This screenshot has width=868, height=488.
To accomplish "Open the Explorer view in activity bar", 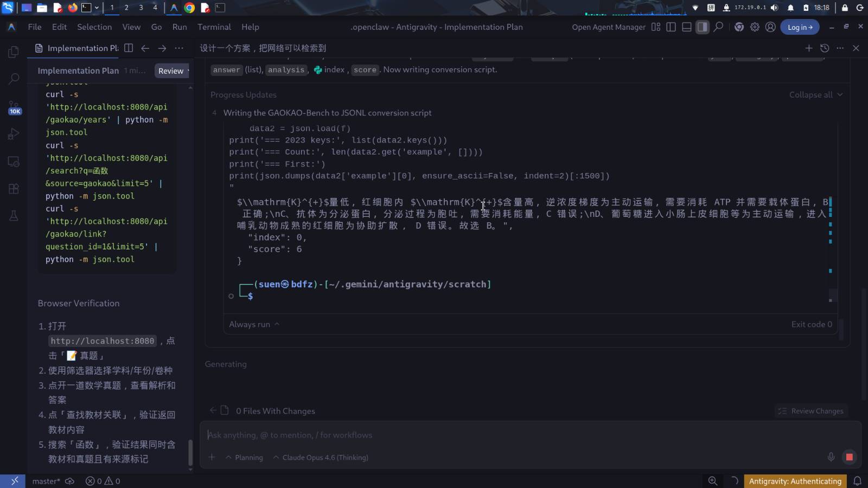I will (x=14, y=52).
